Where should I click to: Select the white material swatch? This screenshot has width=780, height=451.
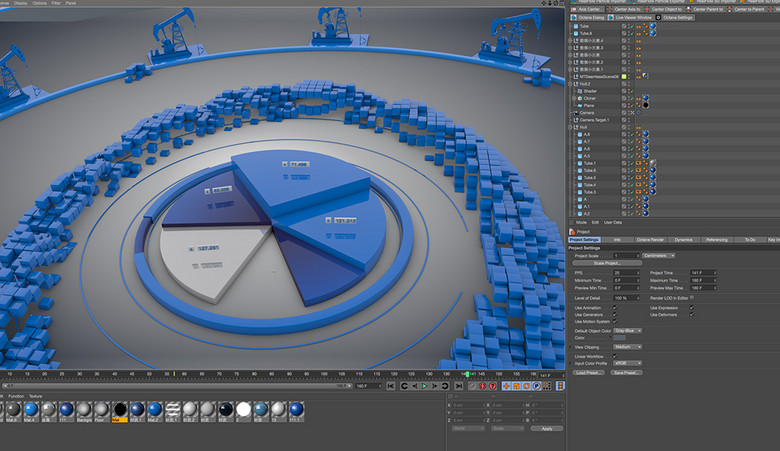(243, 409)
